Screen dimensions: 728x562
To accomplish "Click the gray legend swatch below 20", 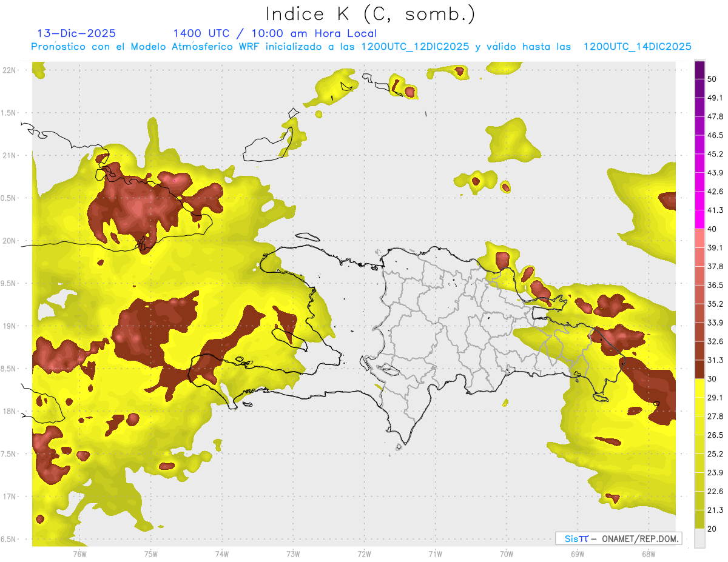I will [699, 538].
